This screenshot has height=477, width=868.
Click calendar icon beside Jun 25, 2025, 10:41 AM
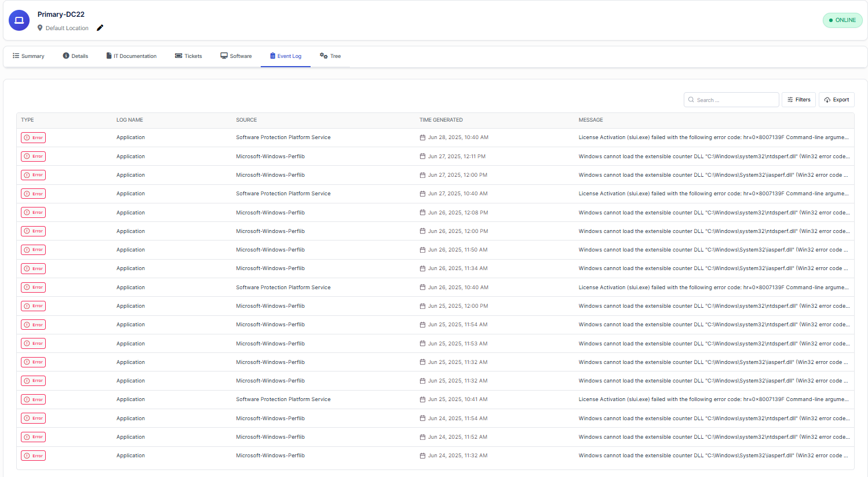tap(422, 399)
